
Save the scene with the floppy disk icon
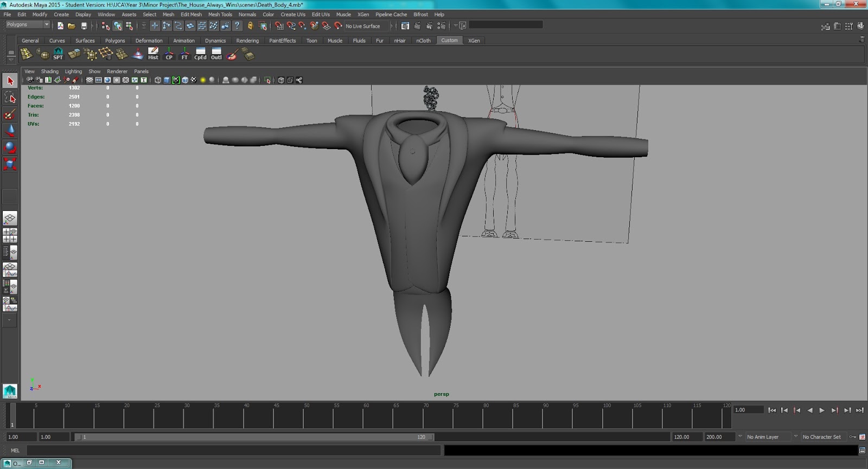(84, 25)
